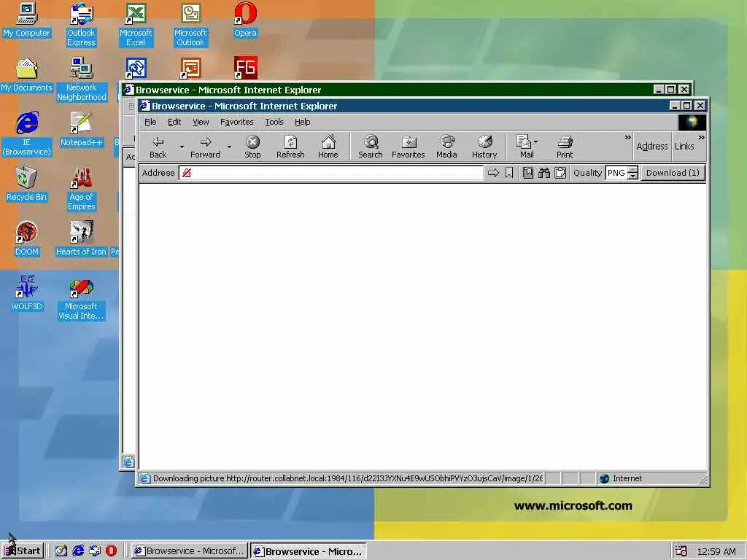This screenshot has height=560, width=747.
Task: Select the My Computer desktop icon
Action: click(x=27, y=20)
